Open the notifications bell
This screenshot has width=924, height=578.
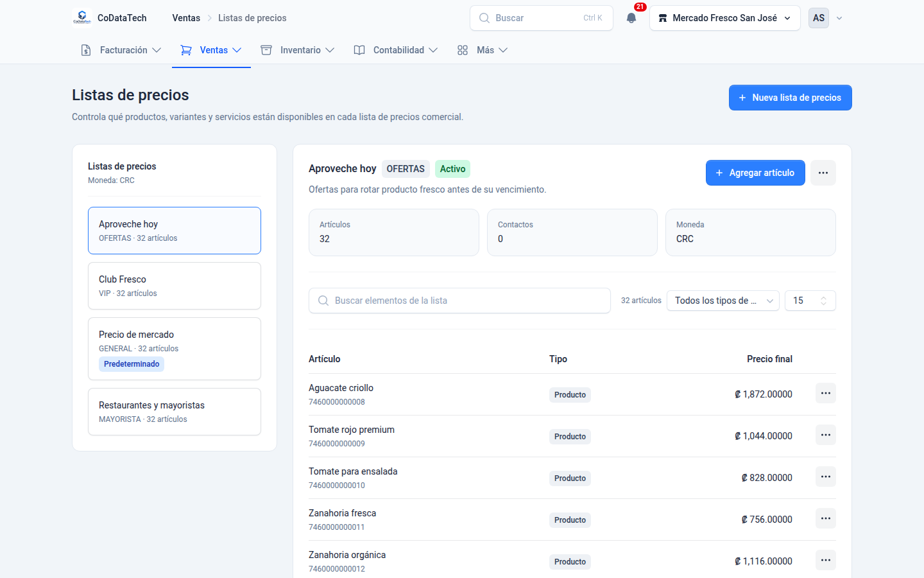click(x=631, y=18)
